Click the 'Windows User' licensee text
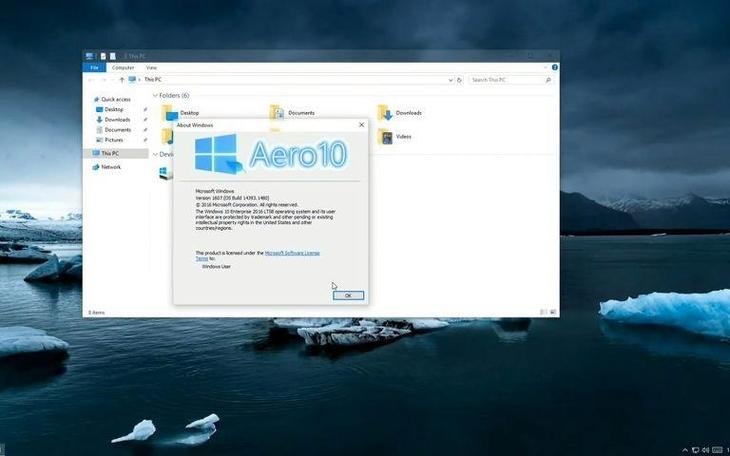The height and width of the screenshot is (456, 730). (x=216, y=266)
